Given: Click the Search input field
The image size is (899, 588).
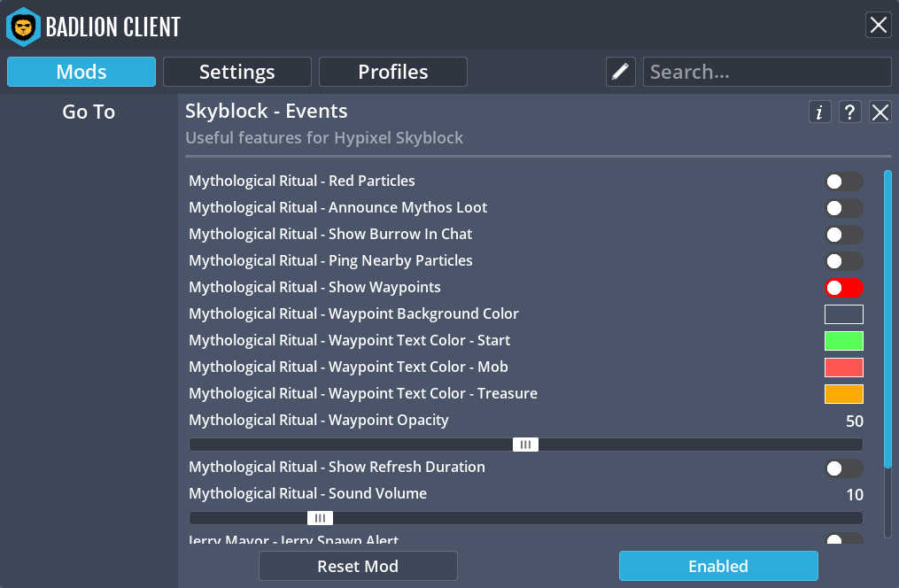Looking at the screenshot, I should point(767,72).
